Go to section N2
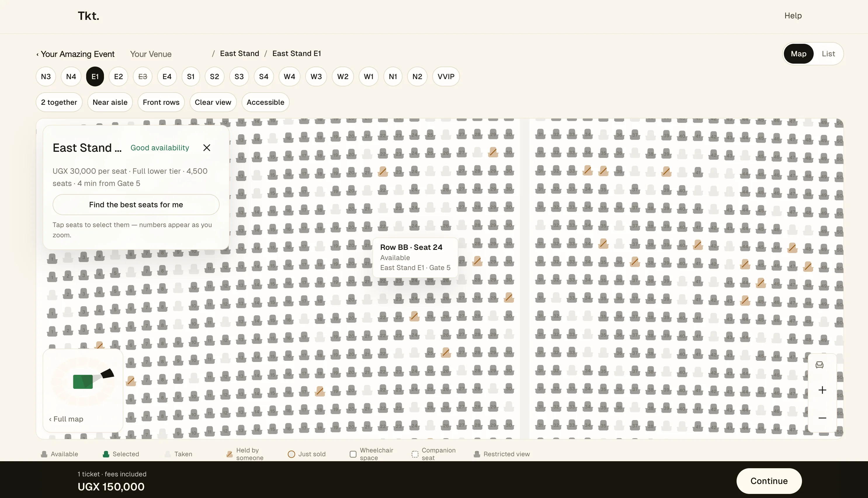Screen dimensions: 868x498 [x=417, y=76]
